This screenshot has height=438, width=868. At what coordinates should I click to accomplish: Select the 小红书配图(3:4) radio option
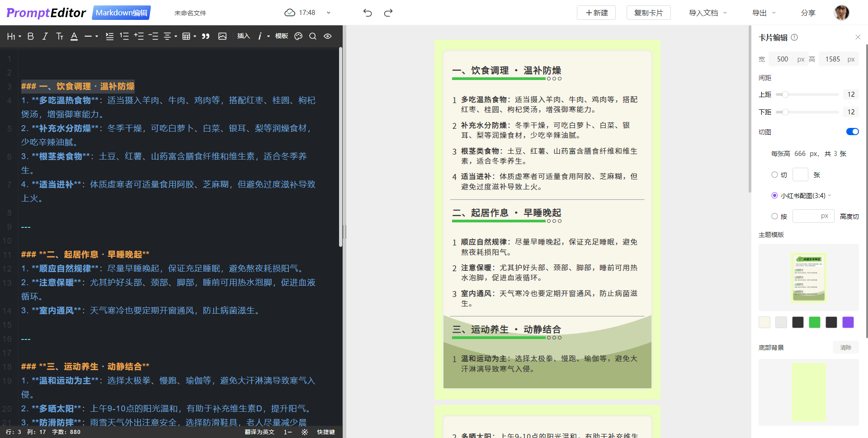774,195
